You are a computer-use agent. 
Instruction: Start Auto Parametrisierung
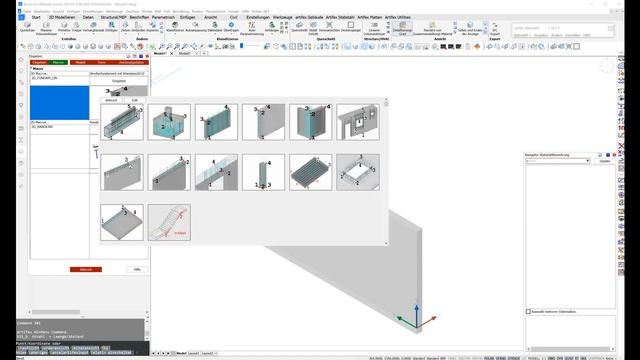point(252,29)
